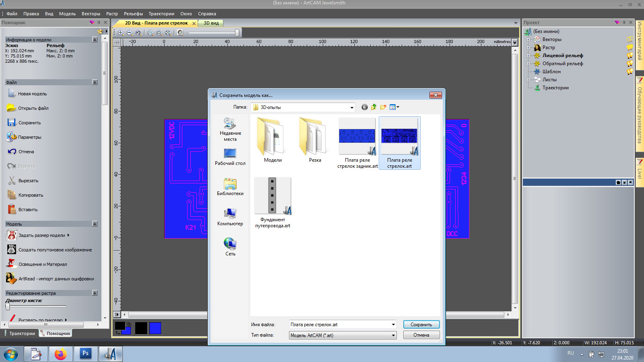Screen dimensions: 644x362
Task: Click the Вырезать scissors icon
Action: (12, 181)
